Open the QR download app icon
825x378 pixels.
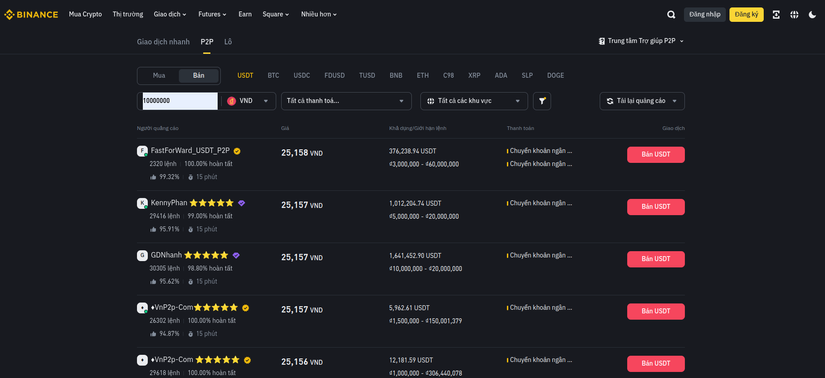pos(776,15)
